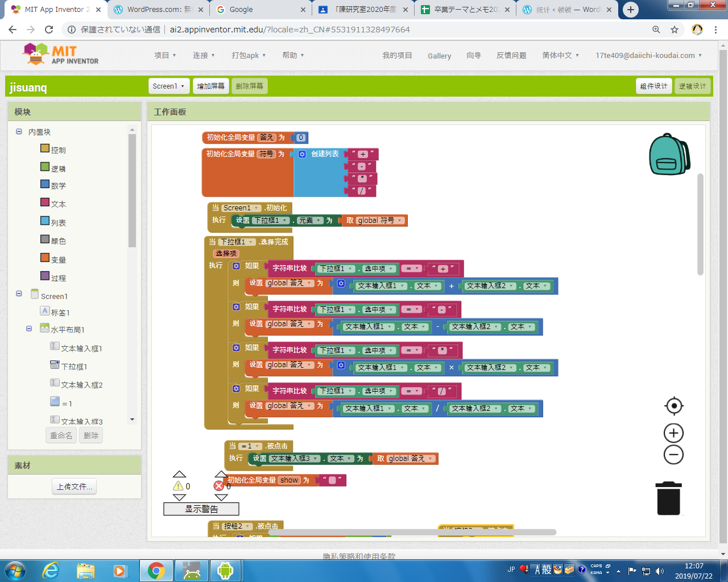Click the red error indicator icon
The image size is (728, 582).
click(218, 486)
